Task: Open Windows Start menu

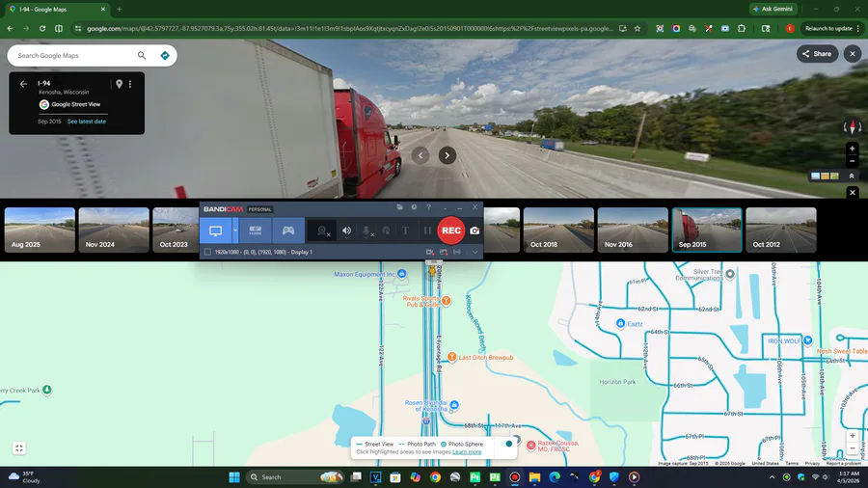Action: coord(234,477)
